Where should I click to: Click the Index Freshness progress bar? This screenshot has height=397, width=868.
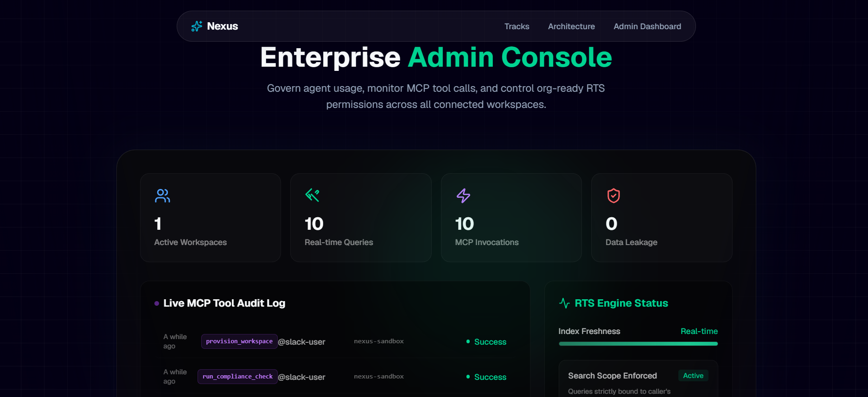[638, 344]
